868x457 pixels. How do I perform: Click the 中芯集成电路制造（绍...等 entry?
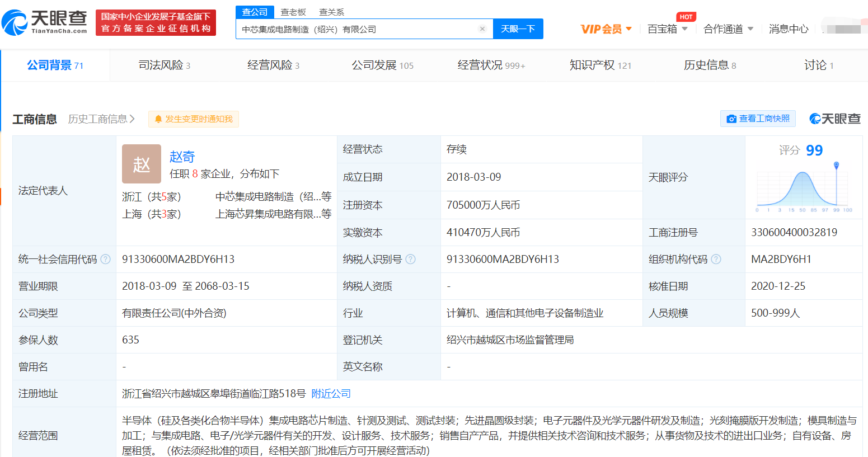[x=274, y=197]
